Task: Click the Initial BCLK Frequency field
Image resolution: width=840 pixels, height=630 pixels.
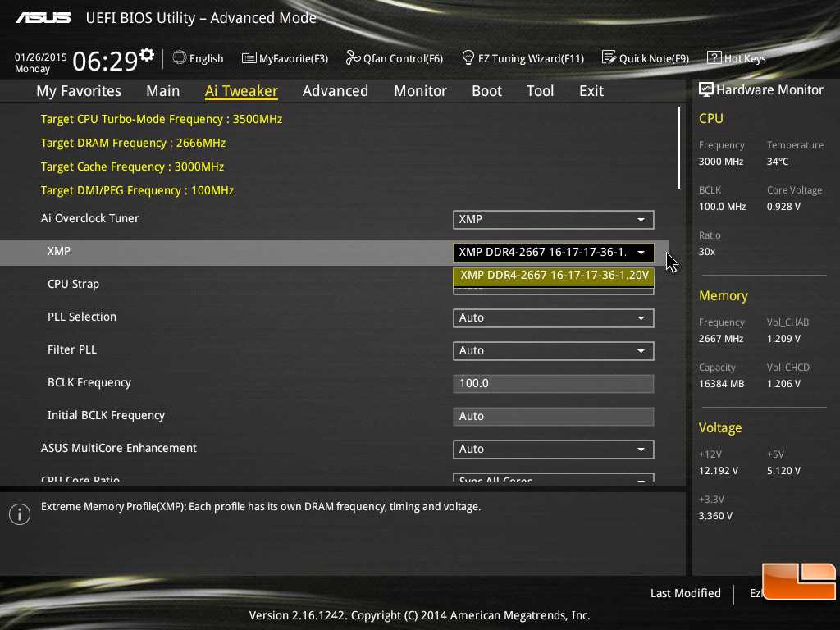Action: pos(554,416)
